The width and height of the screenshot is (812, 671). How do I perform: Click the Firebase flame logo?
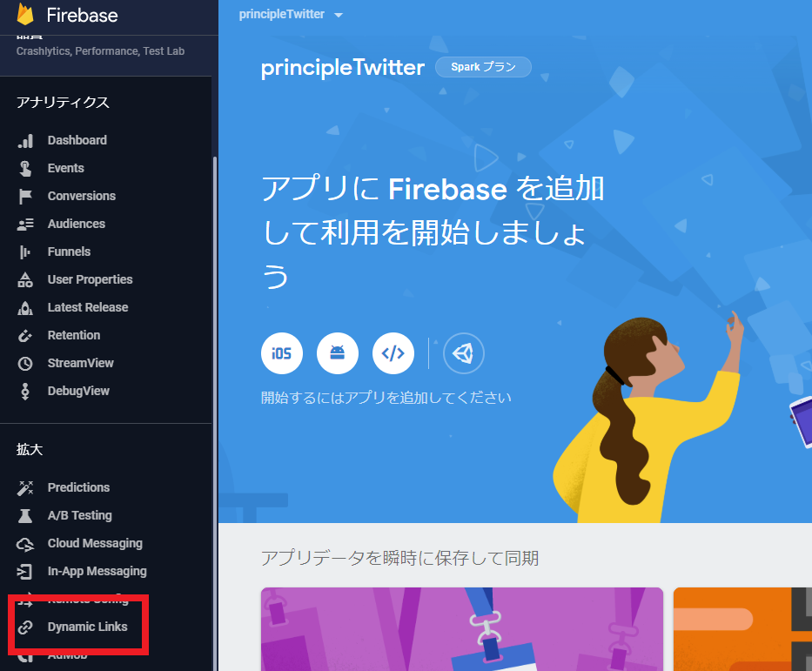[27, 15]
